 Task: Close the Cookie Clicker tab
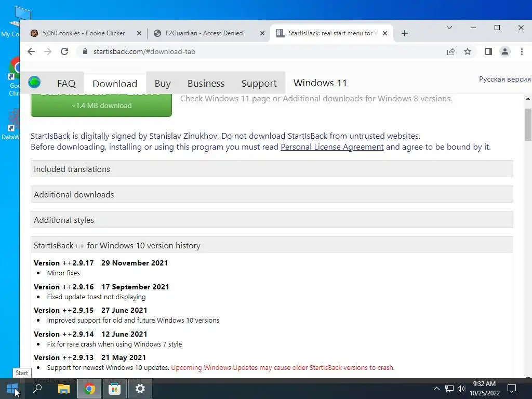click(139, 33)
